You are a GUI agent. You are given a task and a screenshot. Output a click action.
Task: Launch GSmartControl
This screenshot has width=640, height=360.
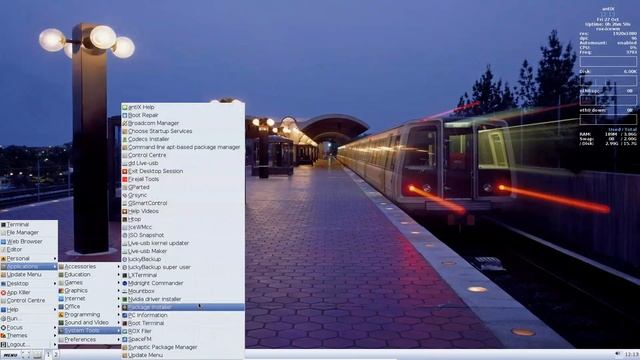click(183, 203)
